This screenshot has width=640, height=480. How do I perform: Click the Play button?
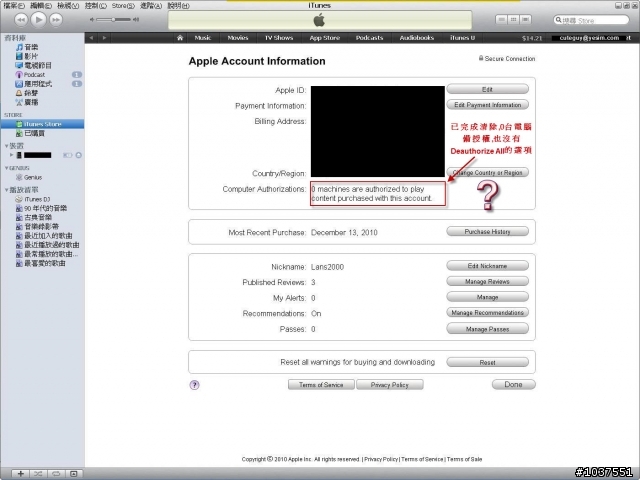38,19
